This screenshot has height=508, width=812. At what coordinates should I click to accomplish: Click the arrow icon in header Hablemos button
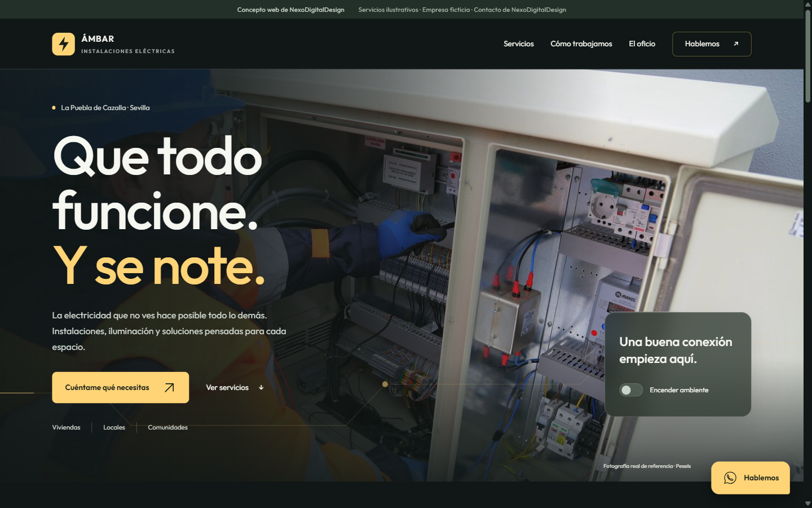click(736, 44)
